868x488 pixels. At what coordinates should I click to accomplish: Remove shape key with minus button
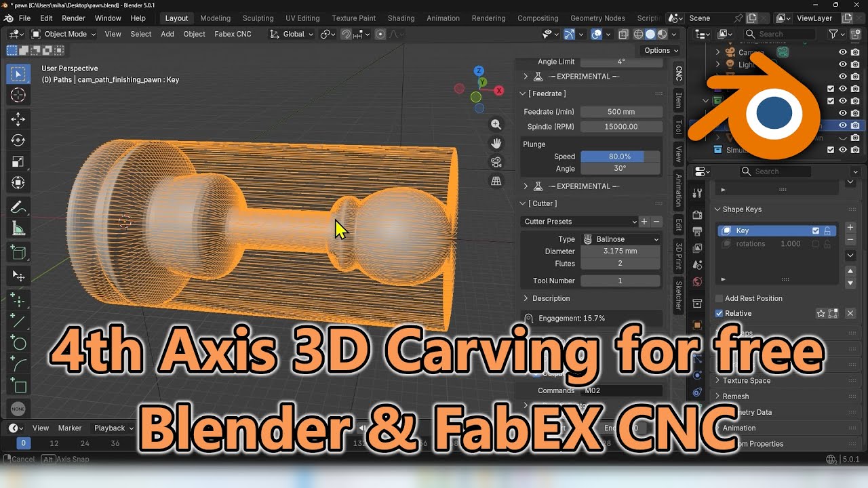point(850,240)
